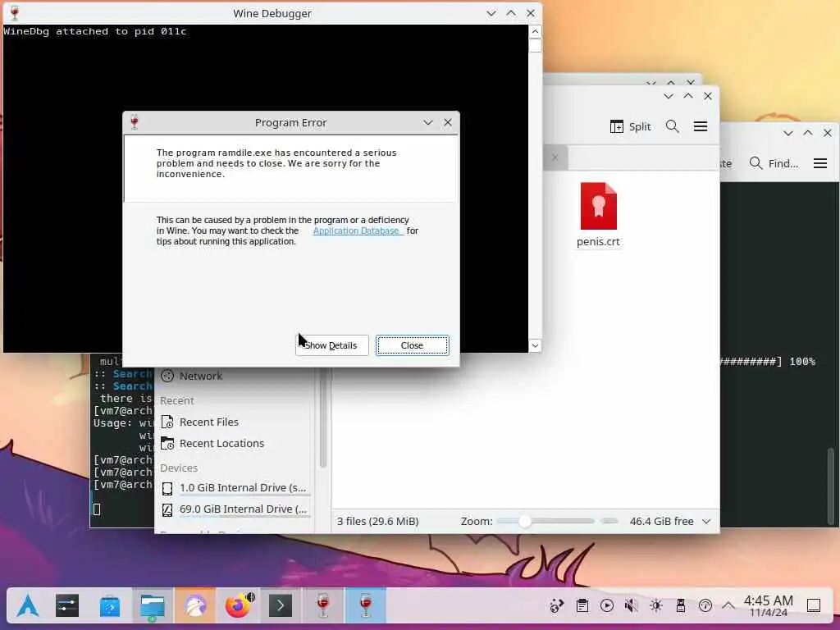Maximize the Wine Debugger window
The width and height of the screenshot is (840, 630).
point(511,13)
